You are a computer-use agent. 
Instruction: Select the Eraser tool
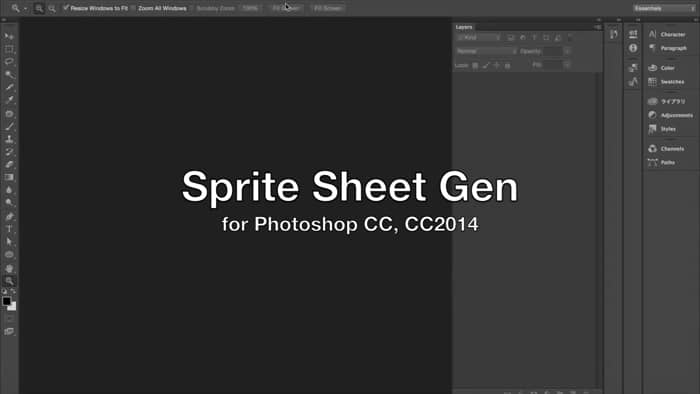[9, 165]
